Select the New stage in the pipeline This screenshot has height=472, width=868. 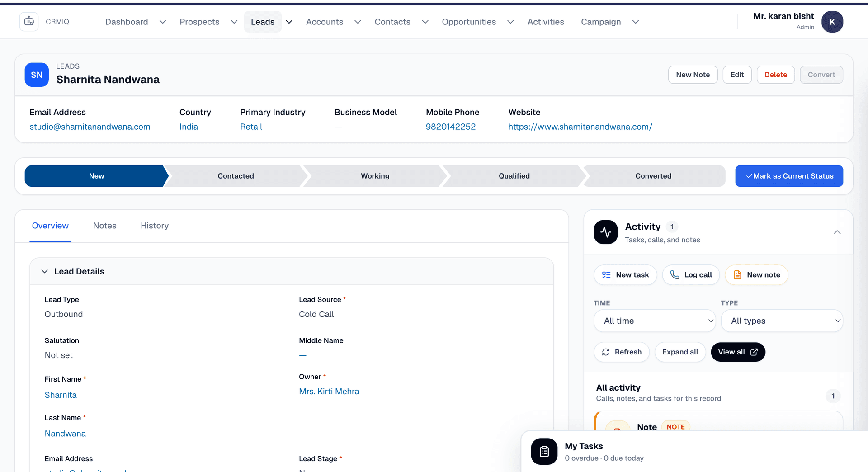pyautogui.click(x=96, y=176)
